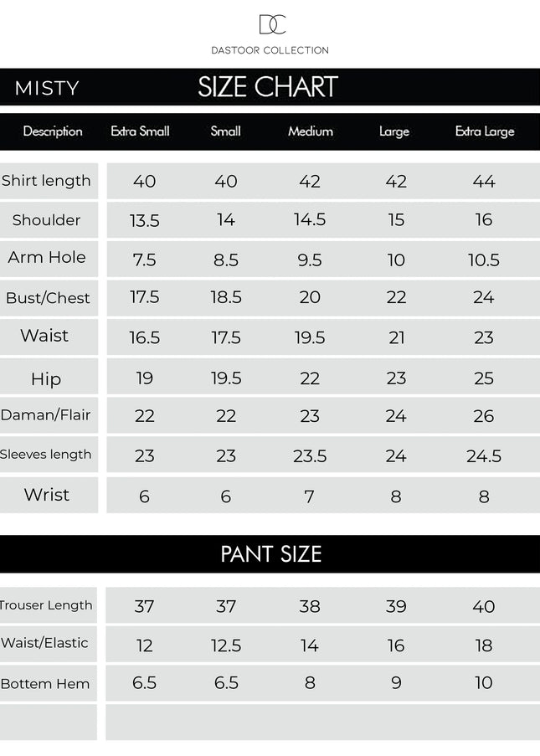
Task: Select the MISTY product label
Action: point(47,88)
